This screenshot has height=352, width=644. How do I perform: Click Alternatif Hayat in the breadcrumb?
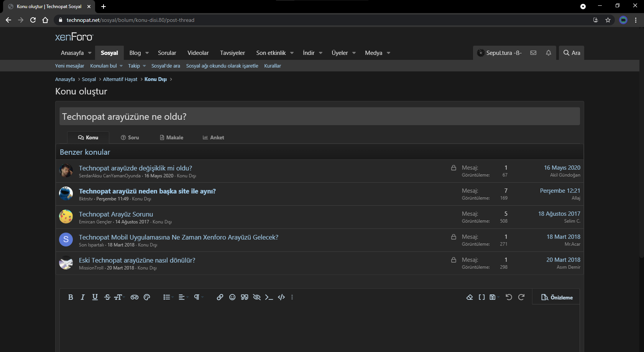point(120,79)
